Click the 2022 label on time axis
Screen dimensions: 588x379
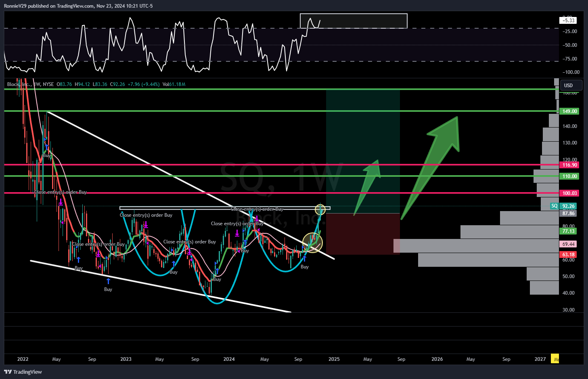(x=23, y=359)
